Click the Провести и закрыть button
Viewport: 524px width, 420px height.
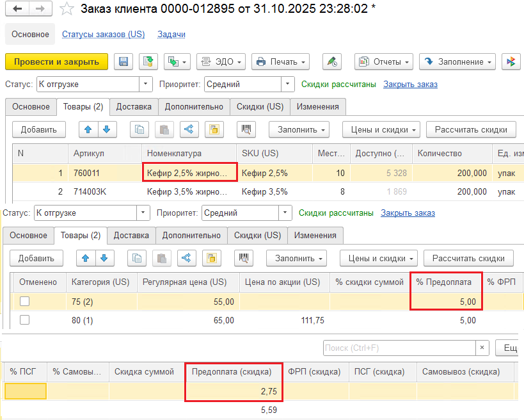pos(56,61)
